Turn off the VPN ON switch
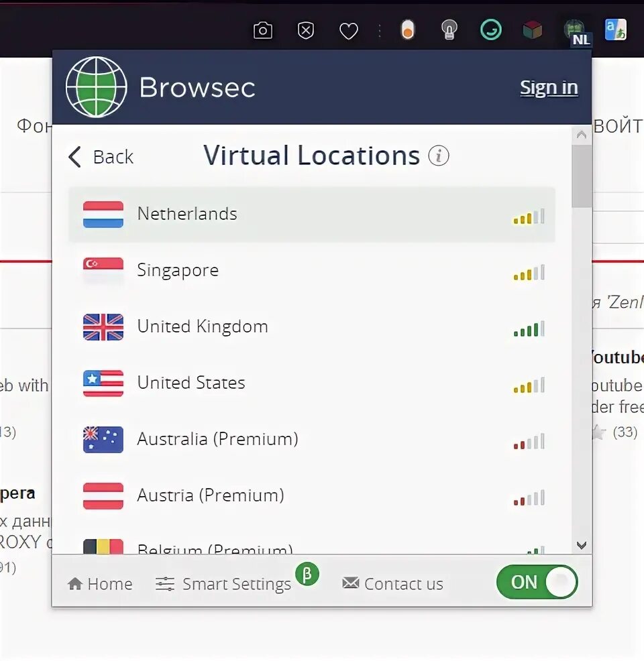The height and width of the screenshot is (661, 644). click(x=537, y=582)
